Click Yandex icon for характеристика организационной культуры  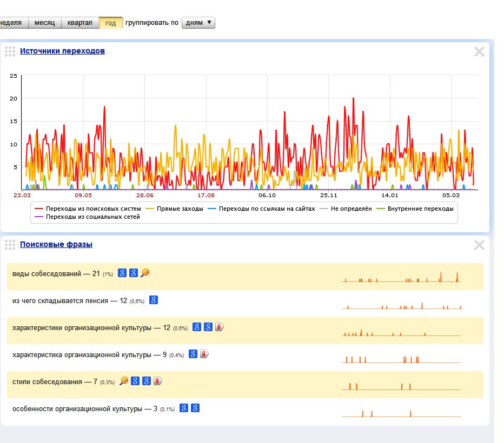click(204, 354)
